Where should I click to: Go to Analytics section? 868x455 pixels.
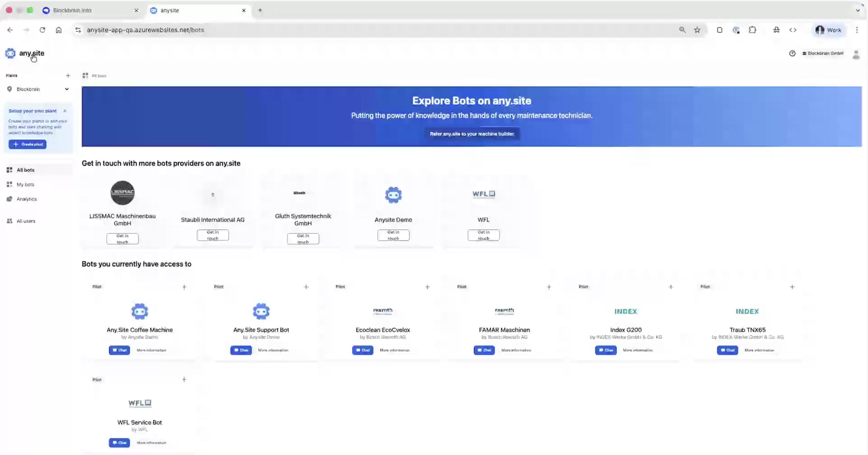(x=26, y=199)
